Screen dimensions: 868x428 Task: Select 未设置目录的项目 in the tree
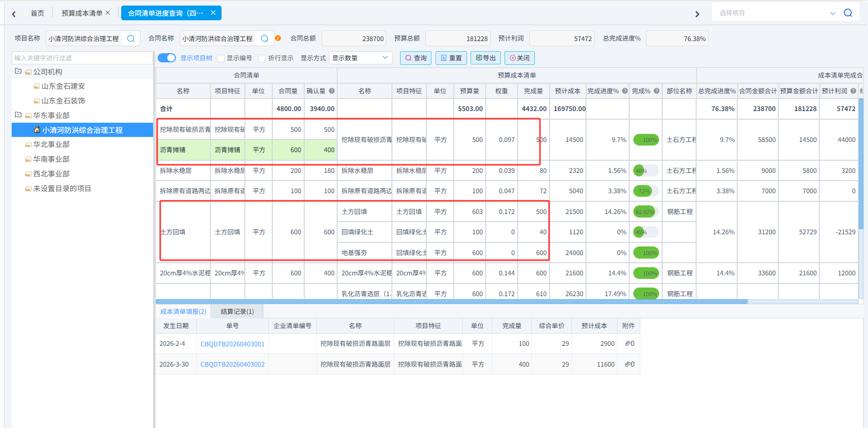click(x=62, y=189)
